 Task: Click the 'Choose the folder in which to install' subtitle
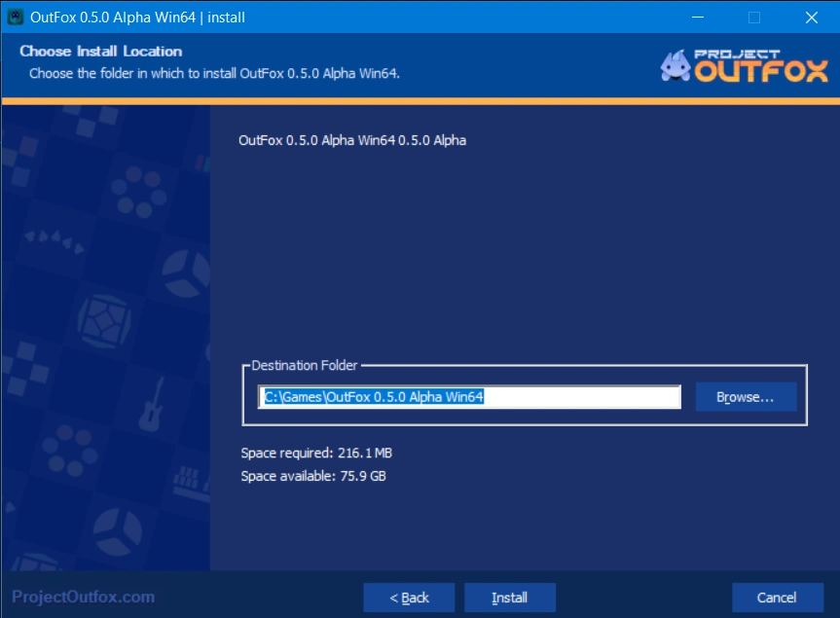(x=214, y=73)
